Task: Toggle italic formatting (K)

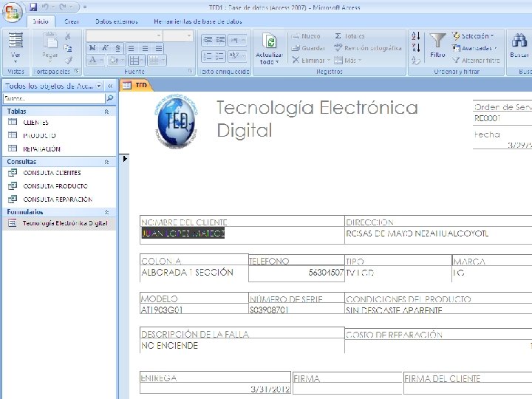Action: 105,48
